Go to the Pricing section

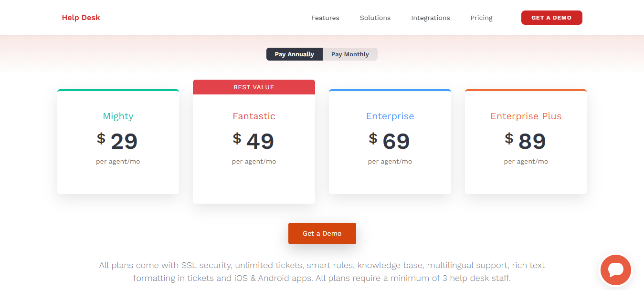pos(481,18)
